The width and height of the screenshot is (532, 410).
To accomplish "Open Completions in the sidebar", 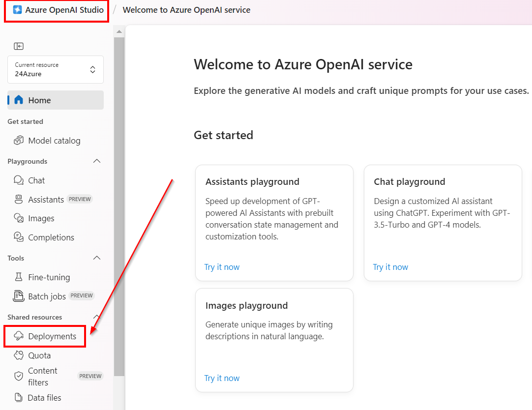I will coord(51,237).
